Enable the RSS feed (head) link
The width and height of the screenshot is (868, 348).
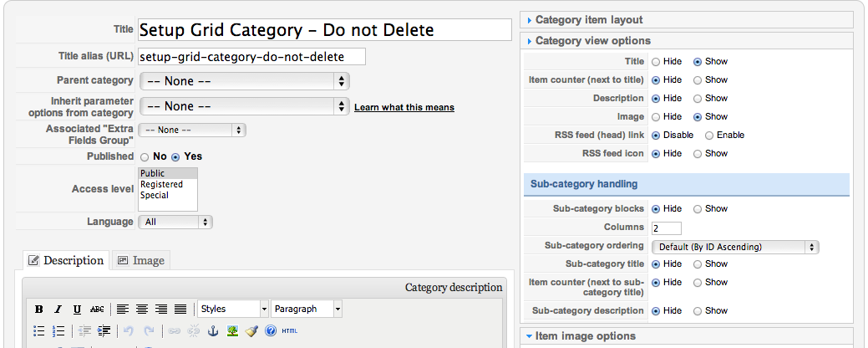(x=709, y=136)
